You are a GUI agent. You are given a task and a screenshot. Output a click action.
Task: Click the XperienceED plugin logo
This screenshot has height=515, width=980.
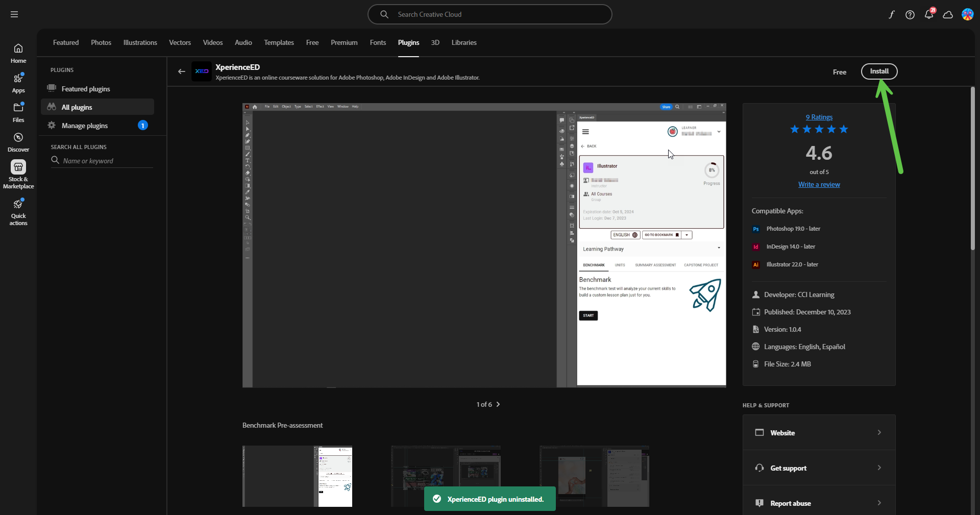click(x=202, y=71)
